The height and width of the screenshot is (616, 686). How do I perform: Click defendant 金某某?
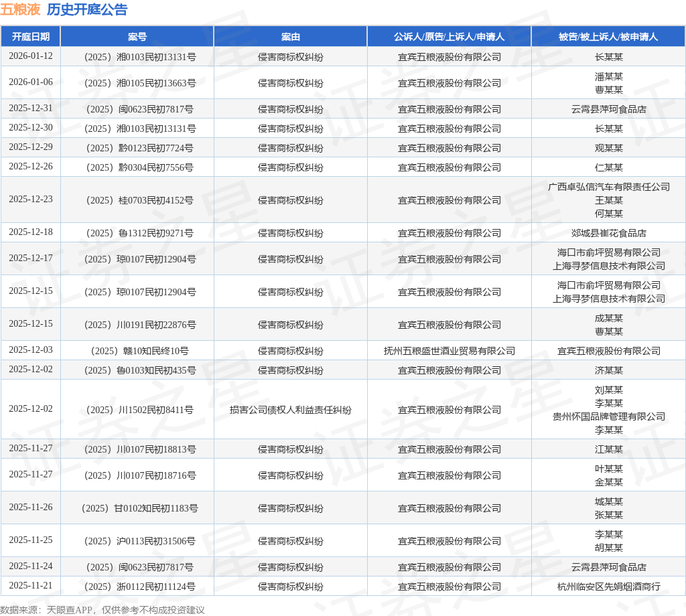pos(608,482)
